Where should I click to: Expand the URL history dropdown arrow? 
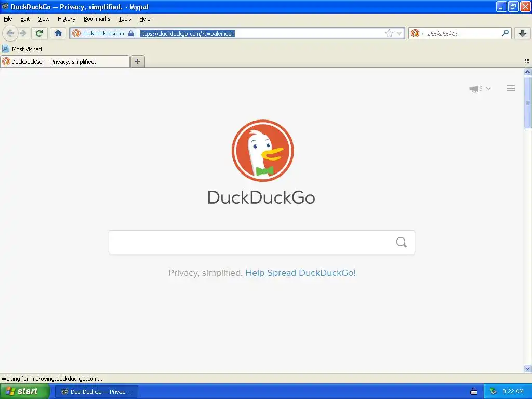click(x=400, y=33)
